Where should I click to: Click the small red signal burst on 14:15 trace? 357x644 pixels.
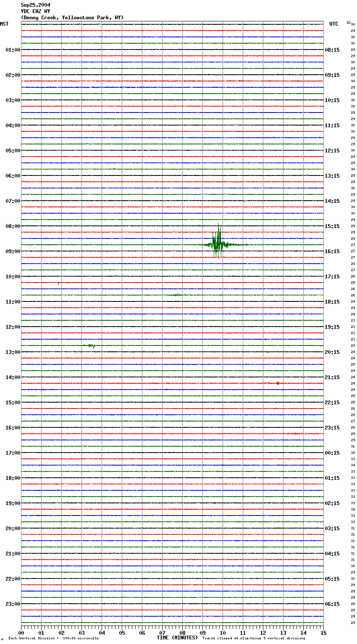tap(278, 383)
